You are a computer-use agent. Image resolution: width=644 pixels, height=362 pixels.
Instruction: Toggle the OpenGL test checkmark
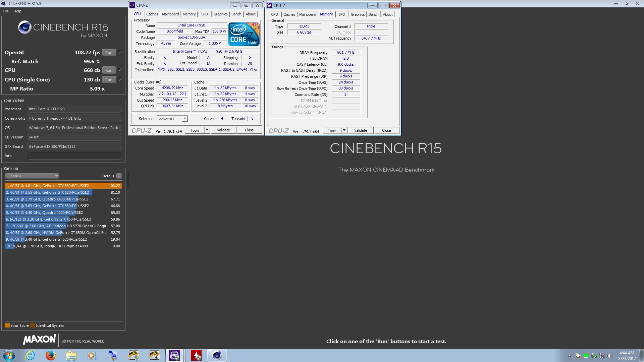[120, 52]
